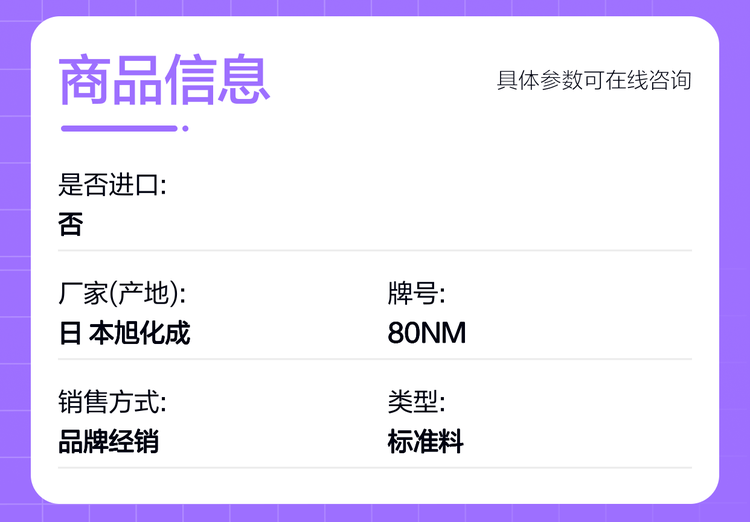Image resolution: width=750 pixels, height=522 pixels.
Task: Click the 品牌经销 sales value
Action: click(108, 442)
